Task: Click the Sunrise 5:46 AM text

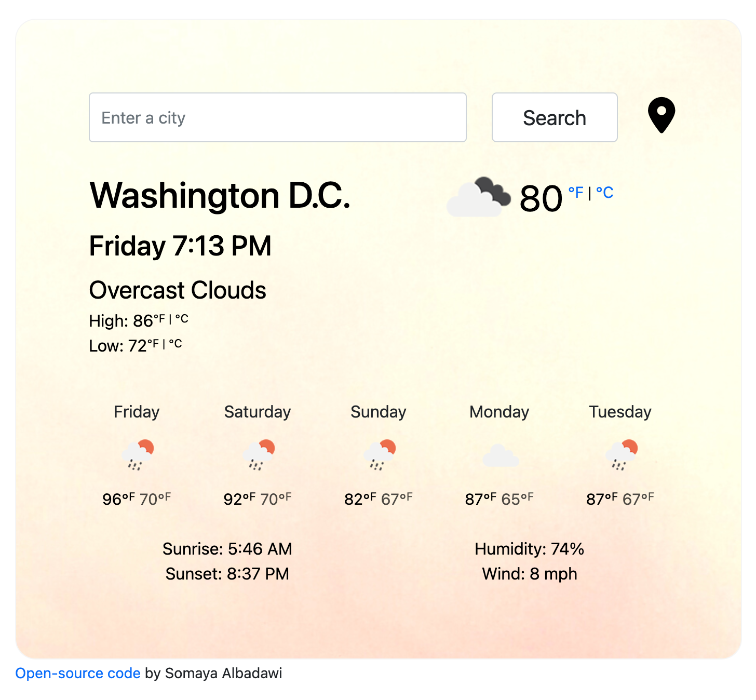Action: coord(227,549)
